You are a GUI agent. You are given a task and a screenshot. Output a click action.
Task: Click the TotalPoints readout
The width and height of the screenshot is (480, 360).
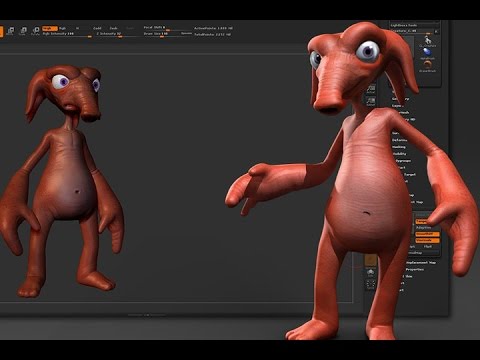pyautogui.click(x=213, y=34)
